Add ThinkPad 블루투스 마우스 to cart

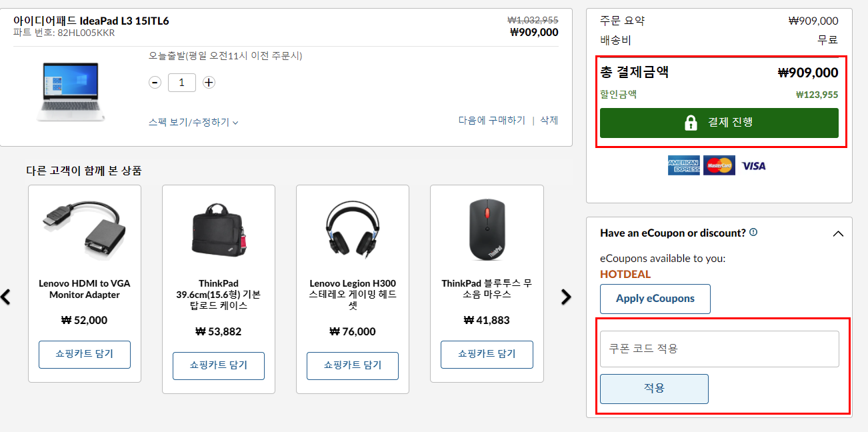pos(487,354)
